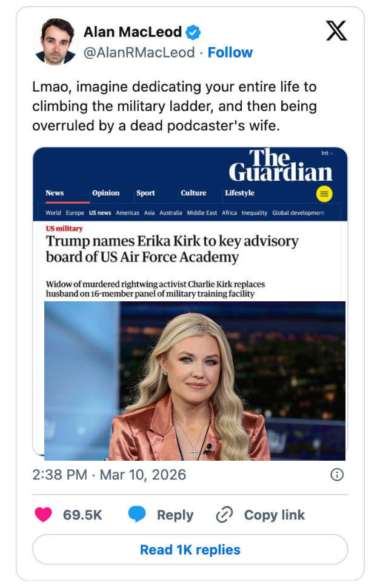Open the Culture section tab

point(193,193)
